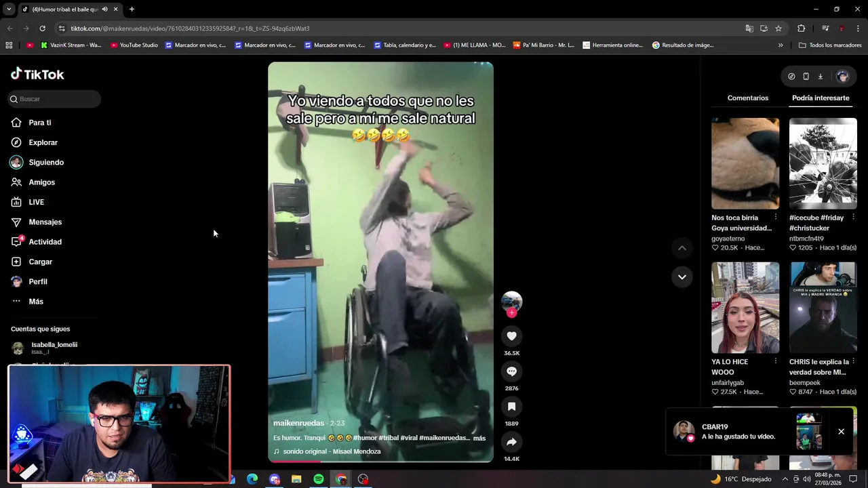Image resolution: width=868 pixels, height=488 pixels.
Task: Dismiss the CBAR19 like notification
Action: (x=841, y=432)
